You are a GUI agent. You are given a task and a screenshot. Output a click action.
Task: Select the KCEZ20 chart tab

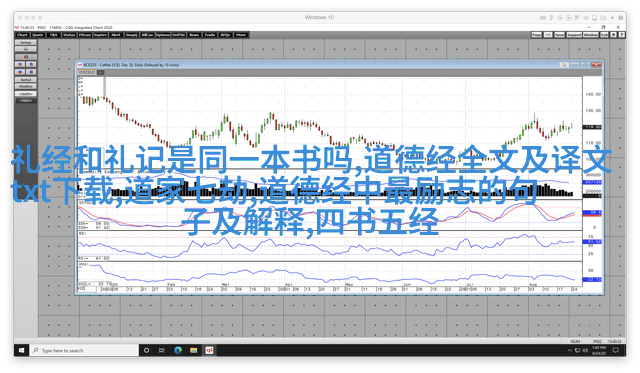tap(87, 72)
